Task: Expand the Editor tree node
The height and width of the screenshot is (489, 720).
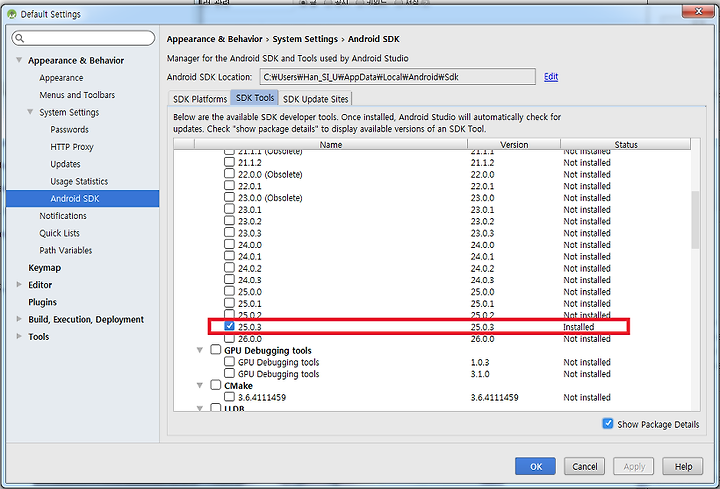Action: 19,285
